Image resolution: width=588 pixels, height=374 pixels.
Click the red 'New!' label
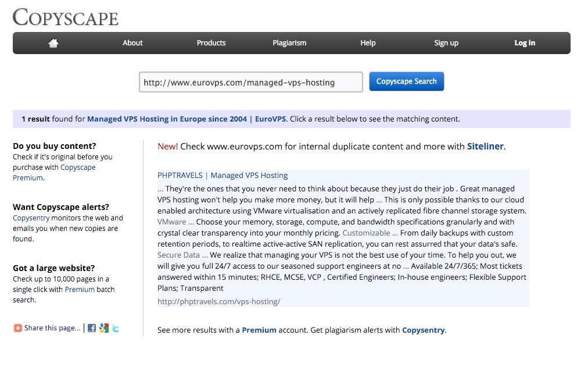click(x=167, y=146)
